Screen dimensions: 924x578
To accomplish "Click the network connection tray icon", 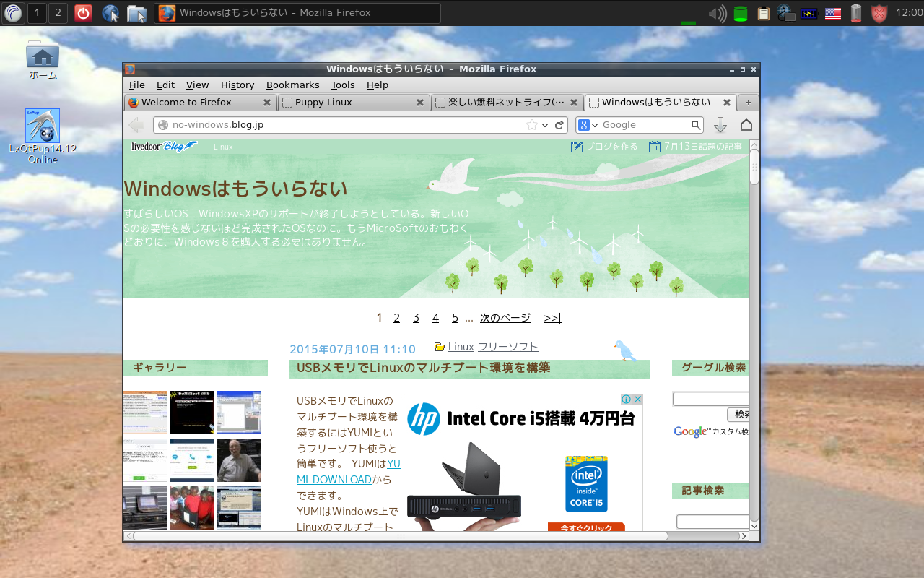I will click(786, 13).
